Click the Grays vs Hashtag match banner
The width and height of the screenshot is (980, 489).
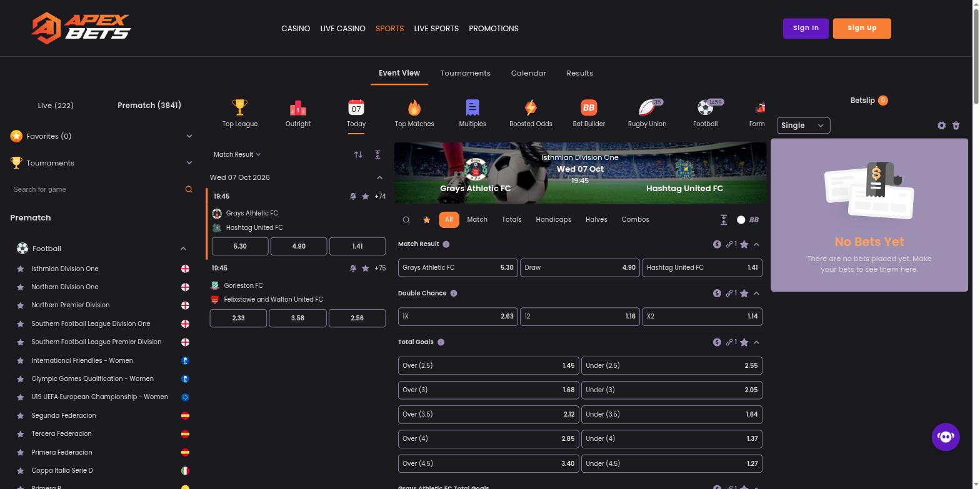tap(580, 173)
